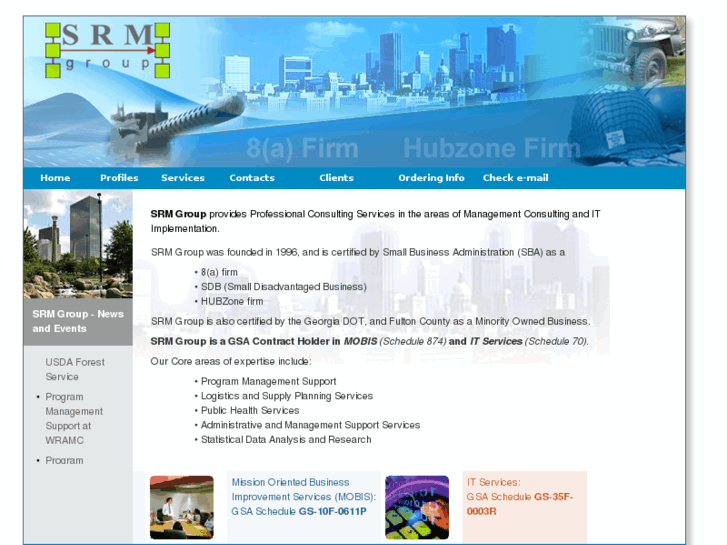
Task: Click SDB (Small Disadvantaged Business) bullet
Action: tap(284, 287)
